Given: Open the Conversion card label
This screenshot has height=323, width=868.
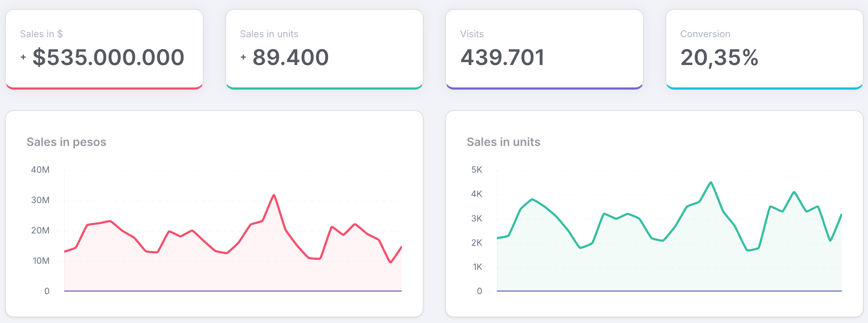Looking at the screenshot, I should [705, 34].
